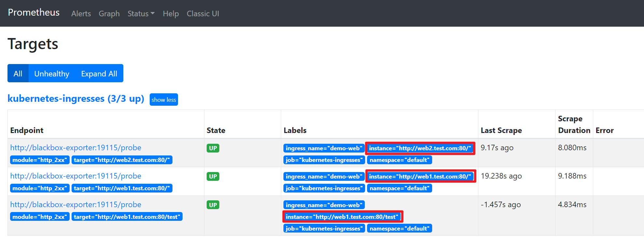Click the instance web1.test.com:80/test label

342,217
